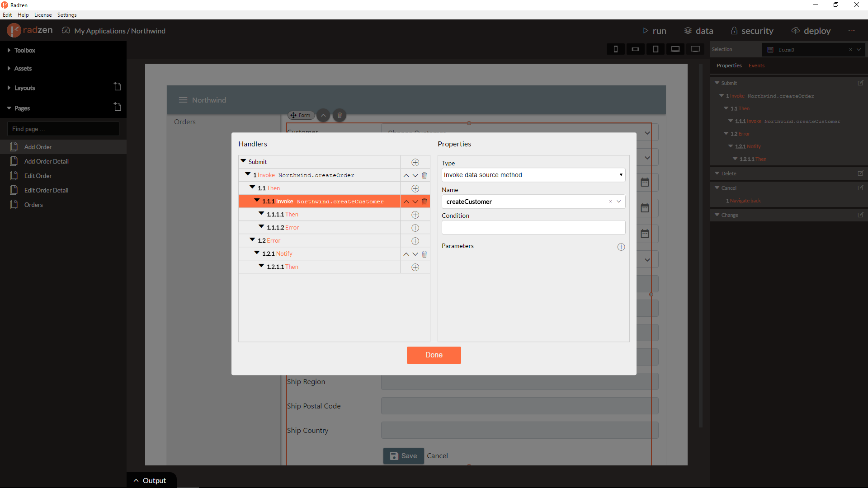Switch to desktop preview mode

click(695, 49)
